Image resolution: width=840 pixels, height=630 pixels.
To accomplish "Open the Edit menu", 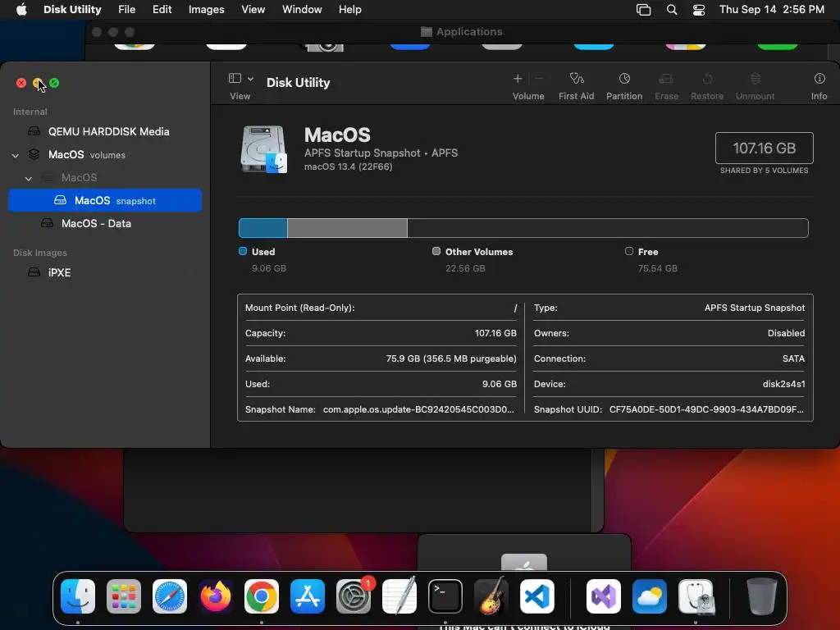I will (162, 10).
